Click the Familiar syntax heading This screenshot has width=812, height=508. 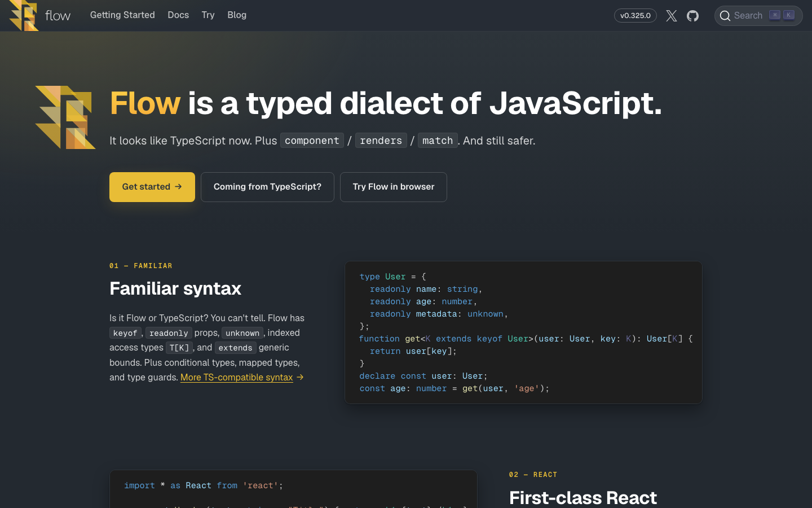click(175, 288)
